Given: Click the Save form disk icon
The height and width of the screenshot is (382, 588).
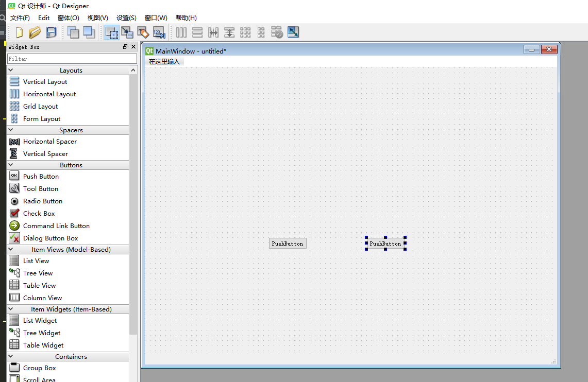Looking at the screenshot, I should pyautogui.click(x=51, y=32).
